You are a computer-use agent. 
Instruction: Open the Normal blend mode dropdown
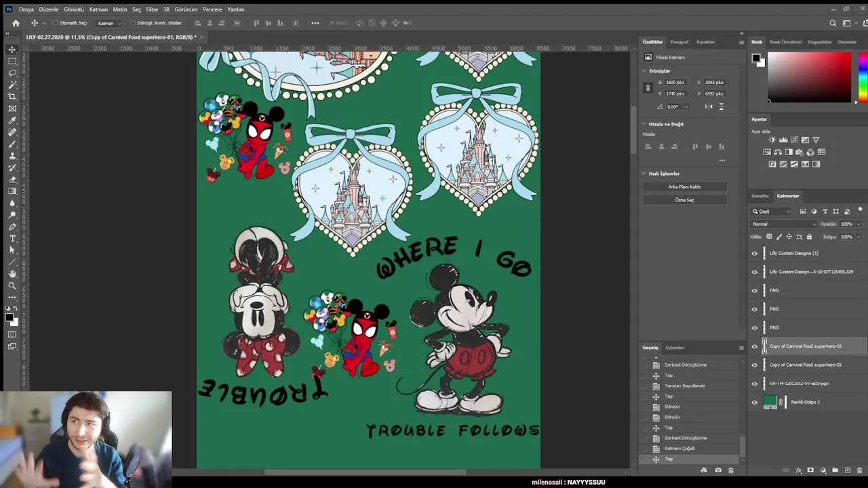783,224
